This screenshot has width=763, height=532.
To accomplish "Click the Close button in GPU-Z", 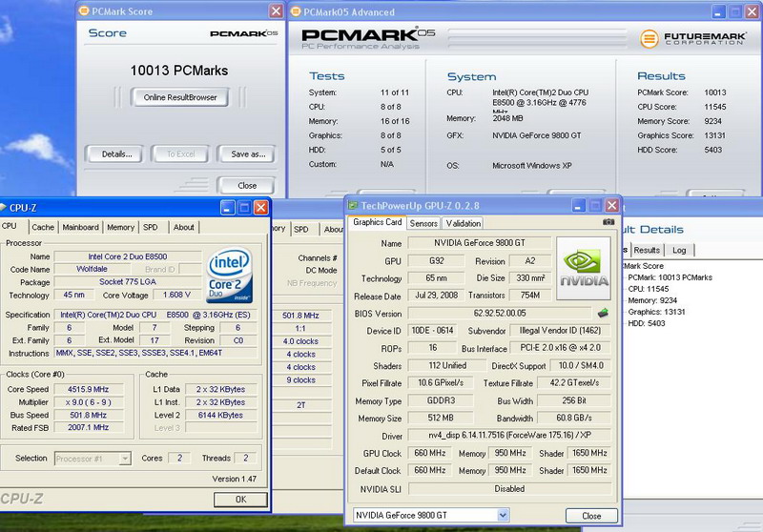I will coord(591,516).
